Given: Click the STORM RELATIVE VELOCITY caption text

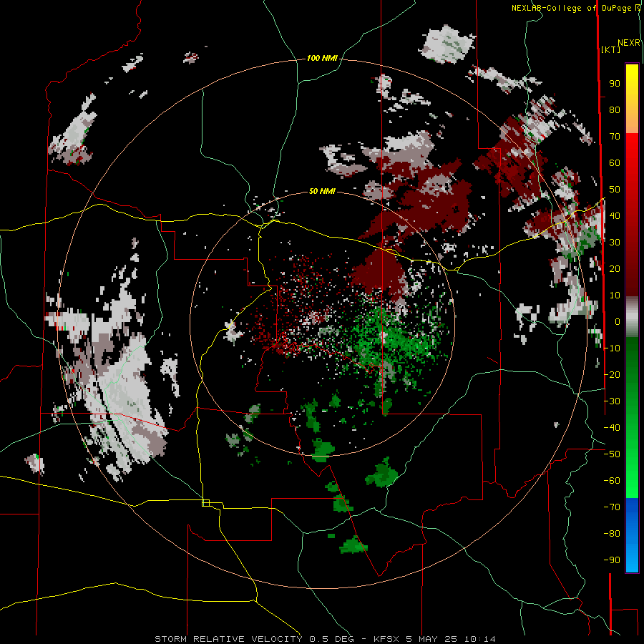Looking at the screenshot, I should (228, 639).
